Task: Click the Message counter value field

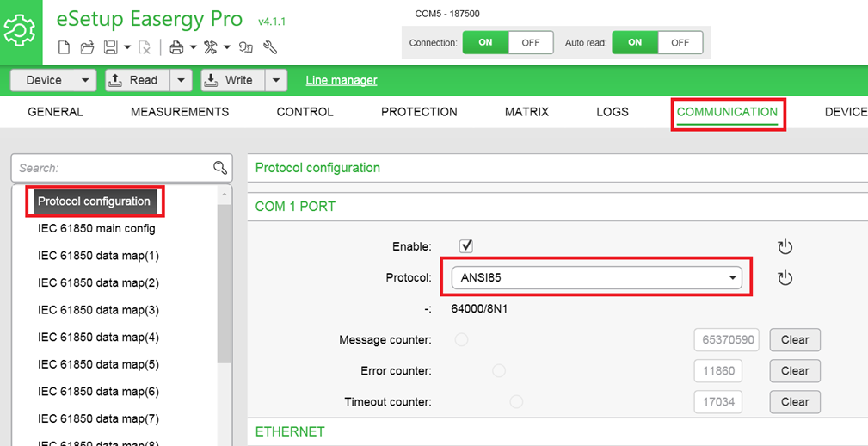Action: point(726,339)
